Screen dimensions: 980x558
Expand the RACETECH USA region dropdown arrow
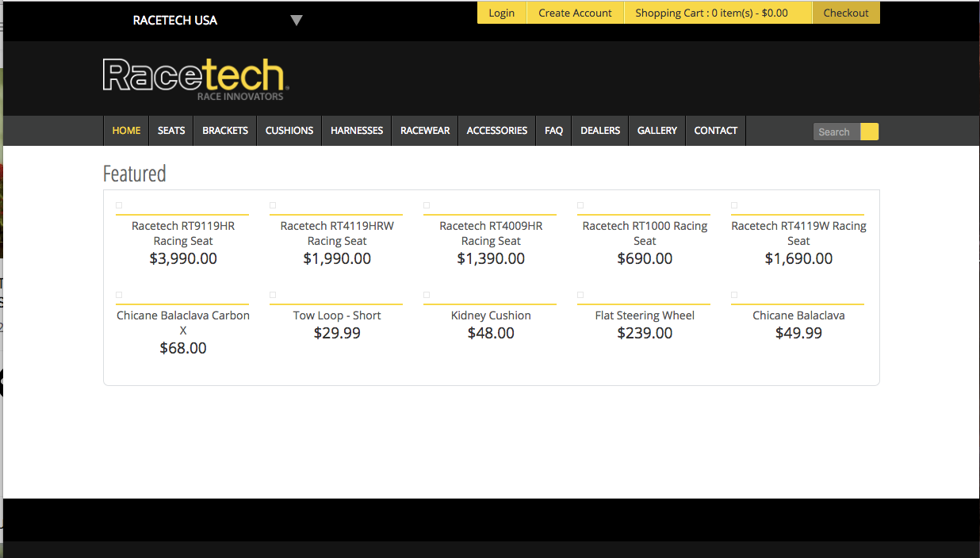point(297,20)
